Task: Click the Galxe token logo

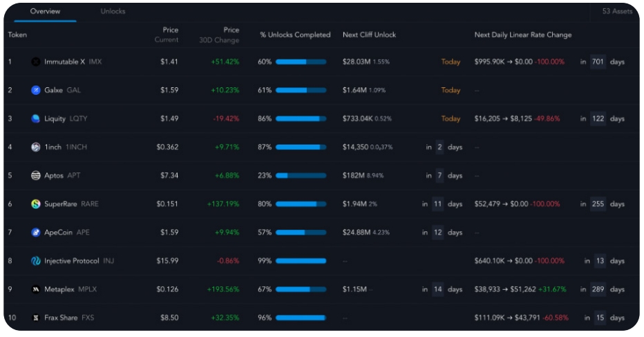Action: click(36, 90)
